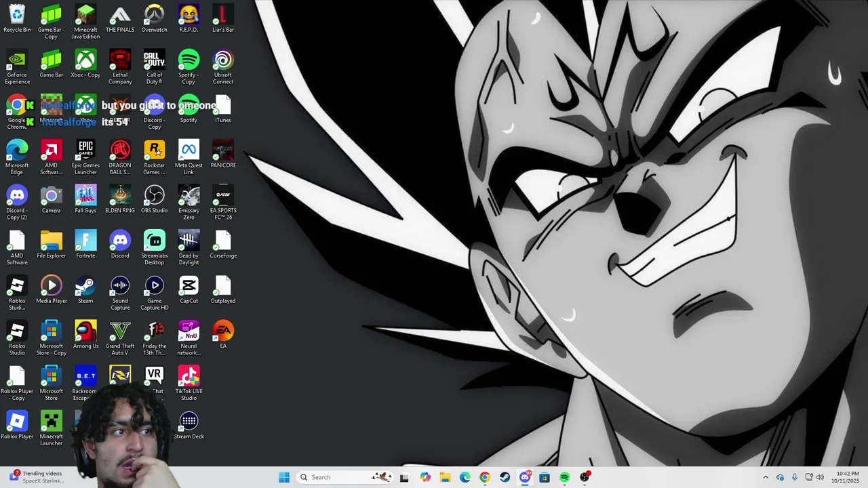Click the DRAGON BALL S... game icon

(120, 158)
